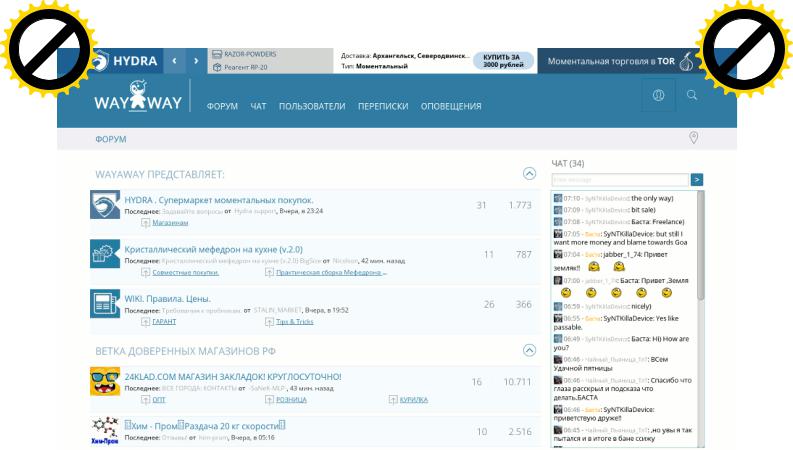Viewport: 793px width, 450px height.
Task: Collapse the WAYAWAY ПРЕДСТАВЛЯЕТ section
Action: click(x=529, y=173)
